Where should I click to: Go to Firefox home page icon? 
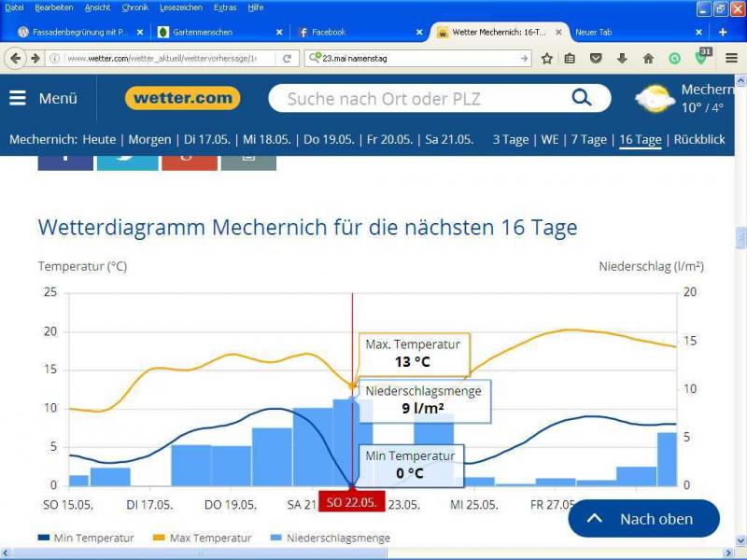point(648,58)
